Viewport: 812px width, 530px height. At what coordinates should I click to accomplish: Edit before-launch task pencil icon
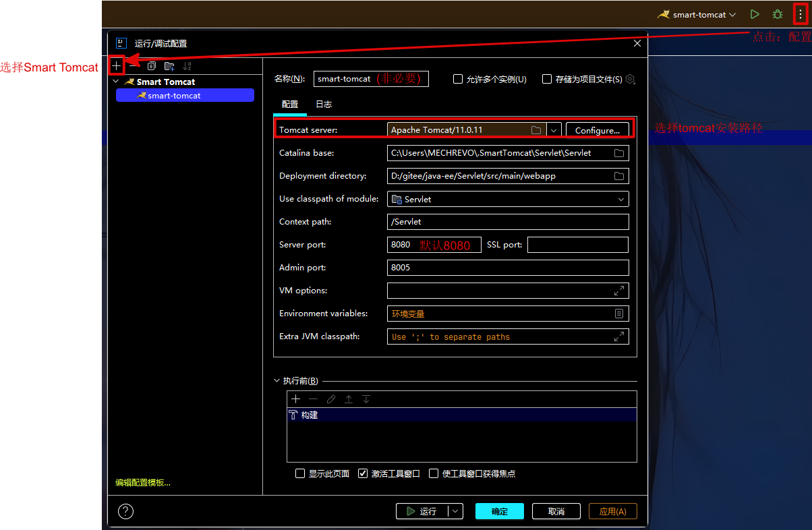[330, 399]
